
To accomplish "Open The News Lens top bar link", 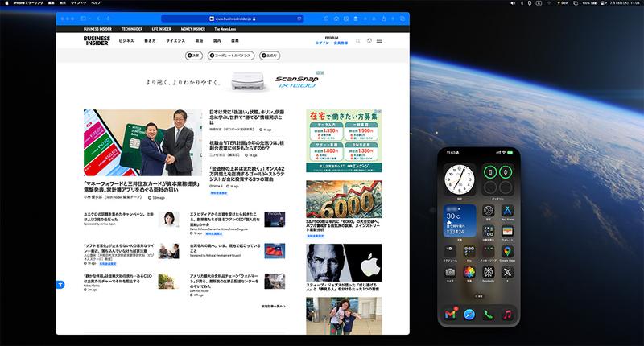I will tap(225, 29).
